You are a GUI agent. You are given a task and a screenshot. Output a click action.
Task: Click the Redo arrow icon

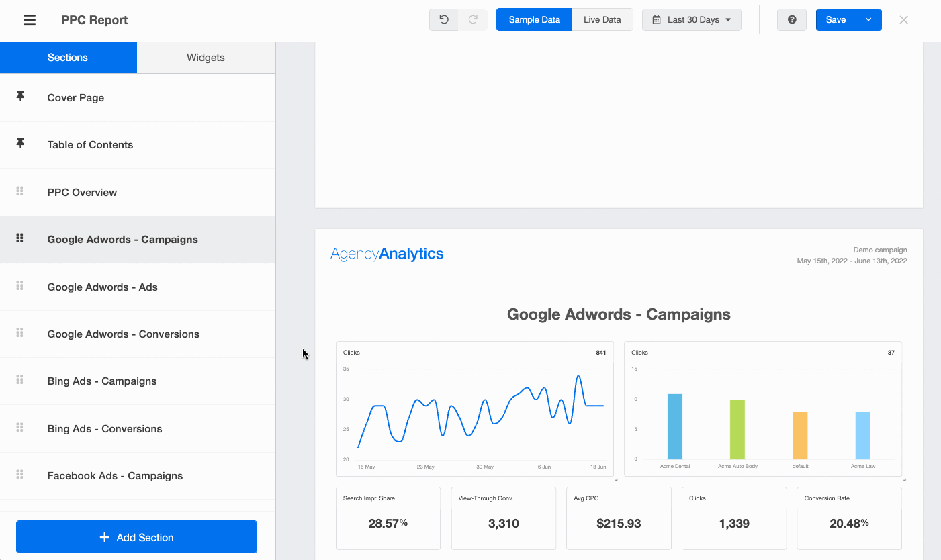coord(472,19)
